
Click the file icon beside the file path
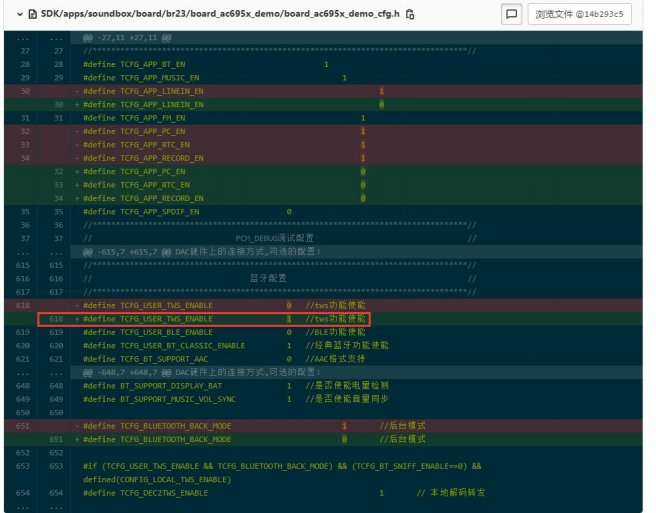[x=32, y=14]
